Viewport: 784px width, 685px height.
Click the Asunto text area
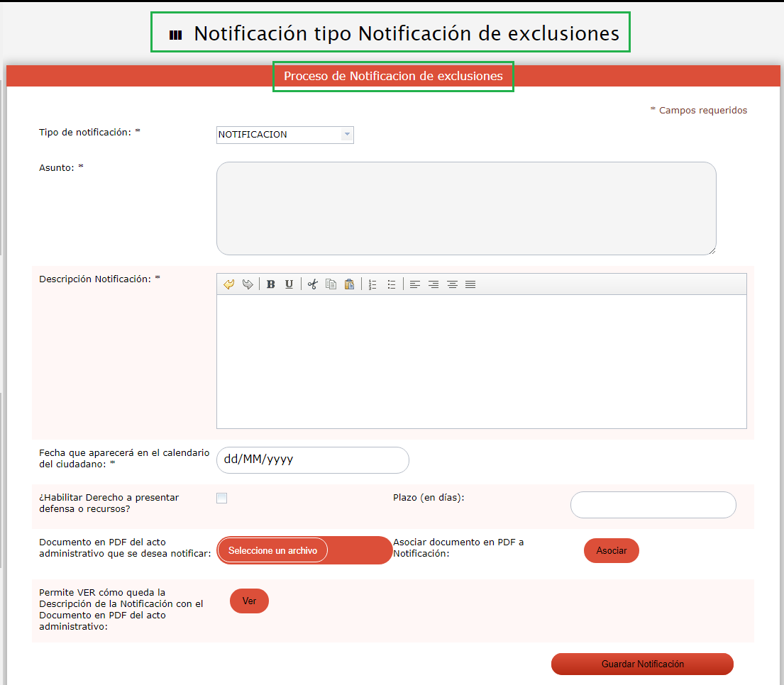coord(465,208)
